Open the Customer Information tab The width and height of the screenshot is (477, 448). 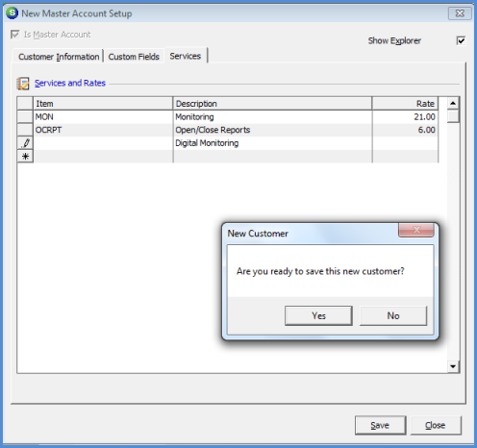click(59, 57)
